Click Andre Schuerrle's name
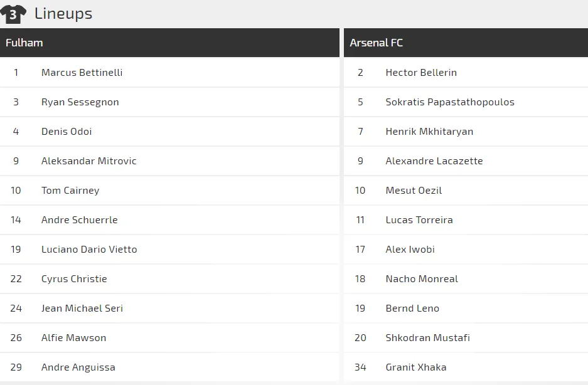This screenshot has height=385, width=588. pyautogui.click(x=79, y=220)
